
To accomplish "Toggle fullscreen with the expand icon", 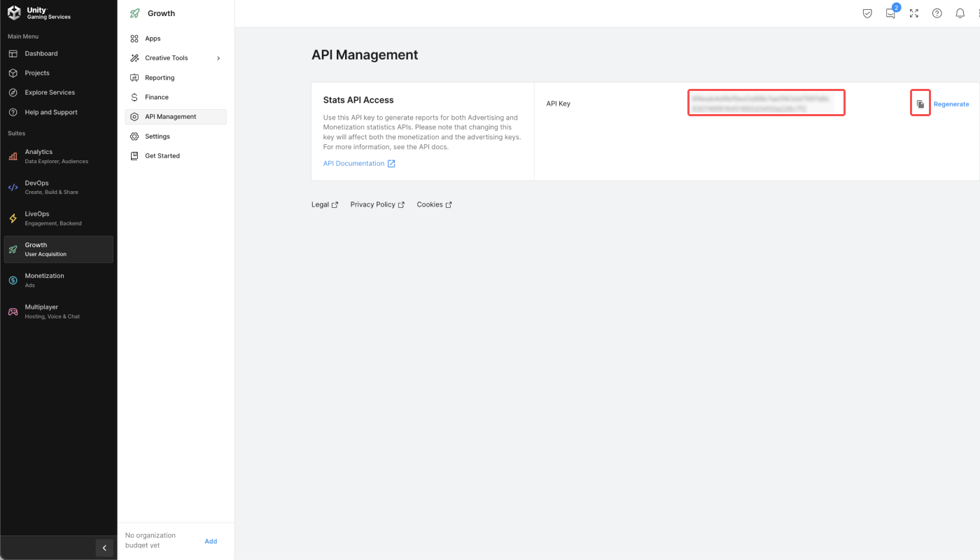I will coord(913,13).
